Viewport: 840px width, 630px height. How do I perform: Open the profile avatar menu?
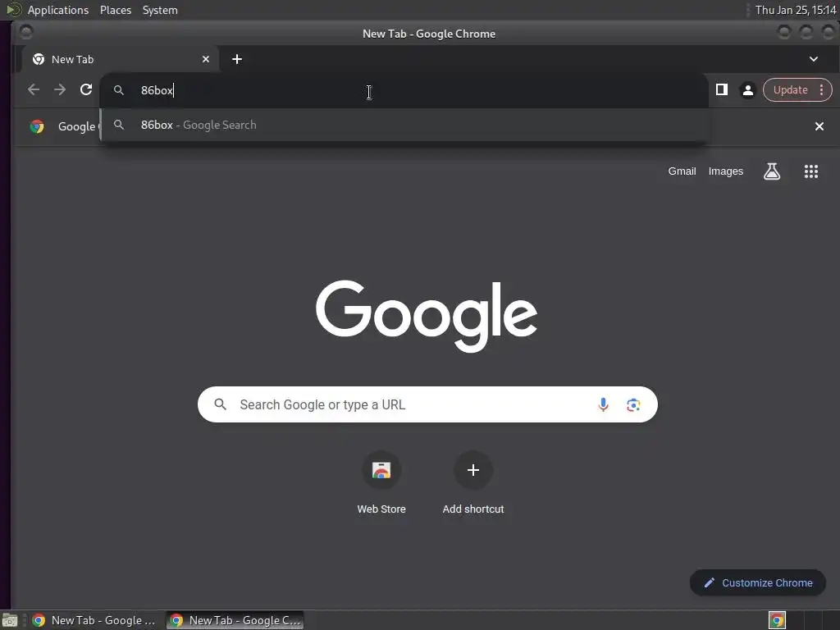pos(748,90)
